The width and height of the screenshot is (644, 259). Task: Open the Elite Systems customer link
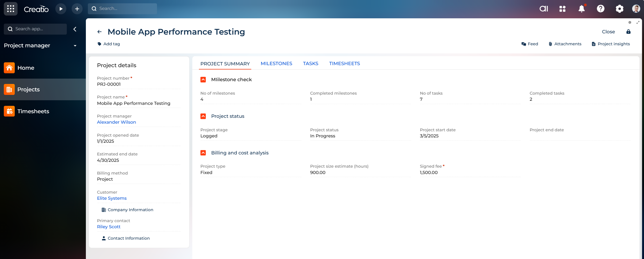[112, 198]
